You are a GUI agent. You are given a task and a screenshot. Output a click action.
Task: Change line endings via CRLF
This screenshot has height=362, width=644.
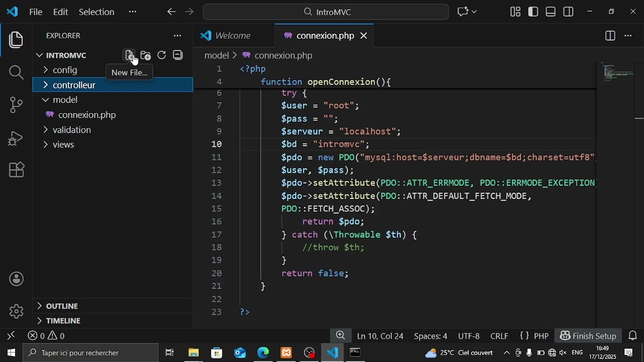click(499, 336)
